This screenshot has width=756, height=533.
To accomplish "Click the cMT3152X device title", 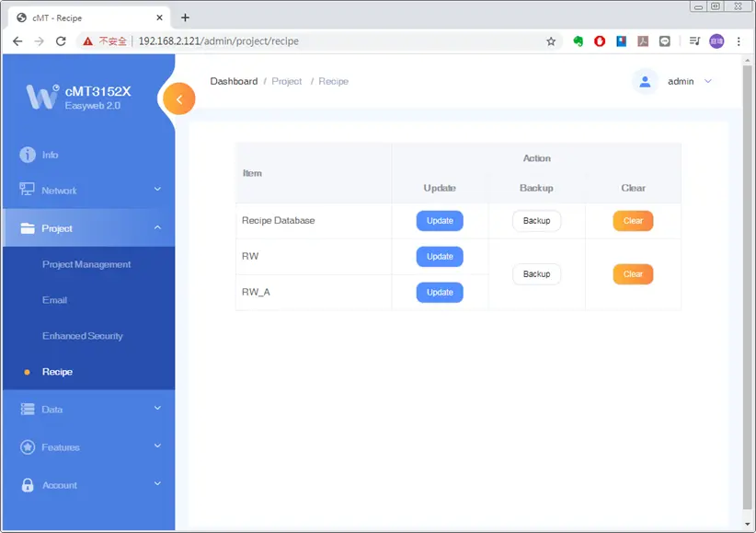I will pos(97,91).
